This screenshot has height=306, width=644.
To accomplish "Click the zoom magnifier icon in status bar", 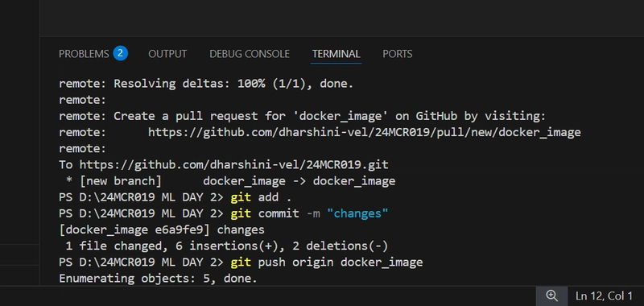I will [x=551, y=296].
